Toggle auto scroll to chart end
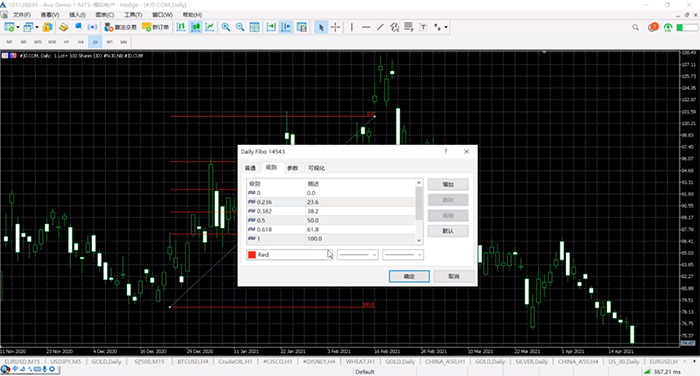 pyautogui.click(x=271, y=27)
